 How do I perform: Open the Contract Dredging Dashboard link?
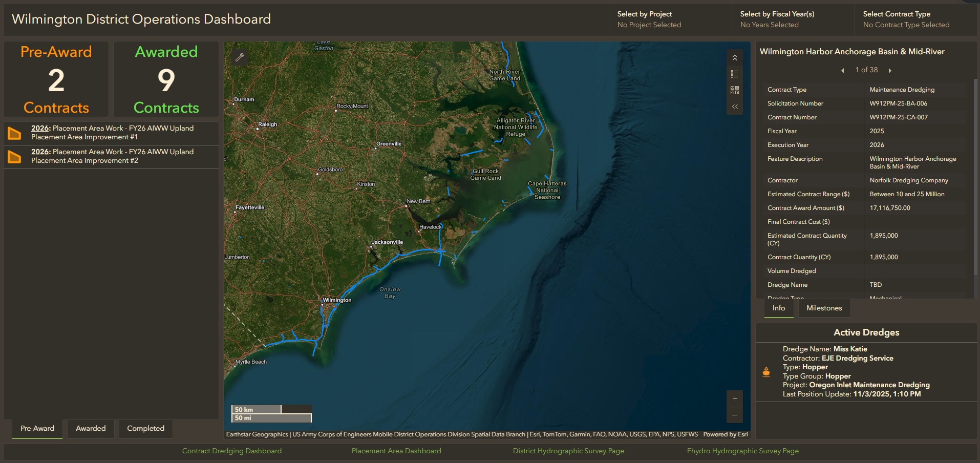[x=232, y=451]
